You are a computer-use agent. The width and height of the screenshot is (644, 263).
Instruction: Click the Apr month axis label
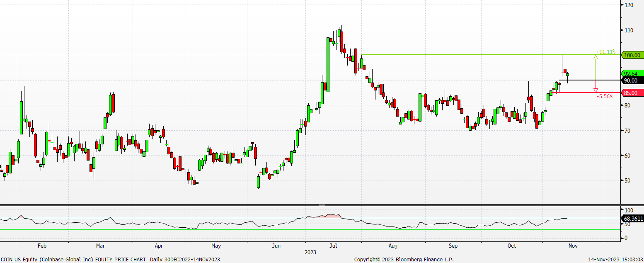coord(159,246)
